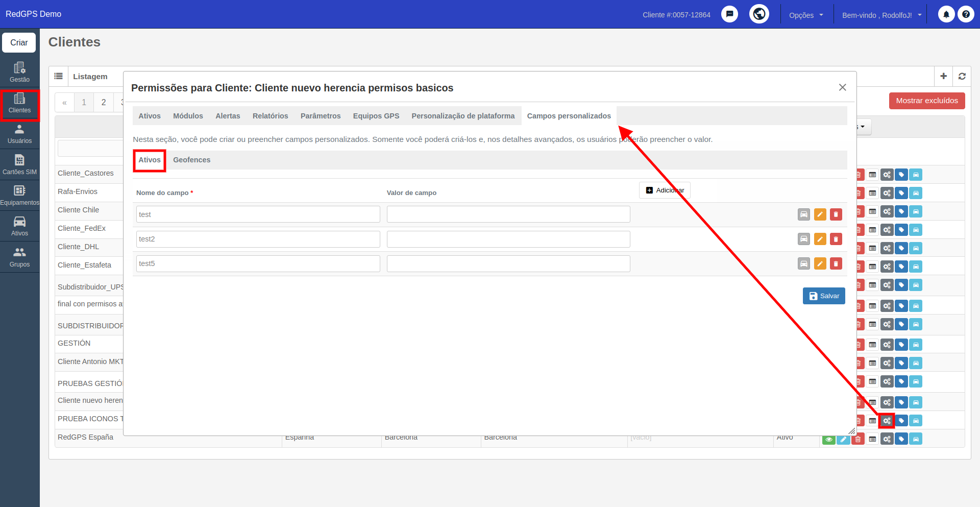The width and height of the screenshot is (980, 507).
Task: Click the gray car icon for test5
Action: coord(803,263)
